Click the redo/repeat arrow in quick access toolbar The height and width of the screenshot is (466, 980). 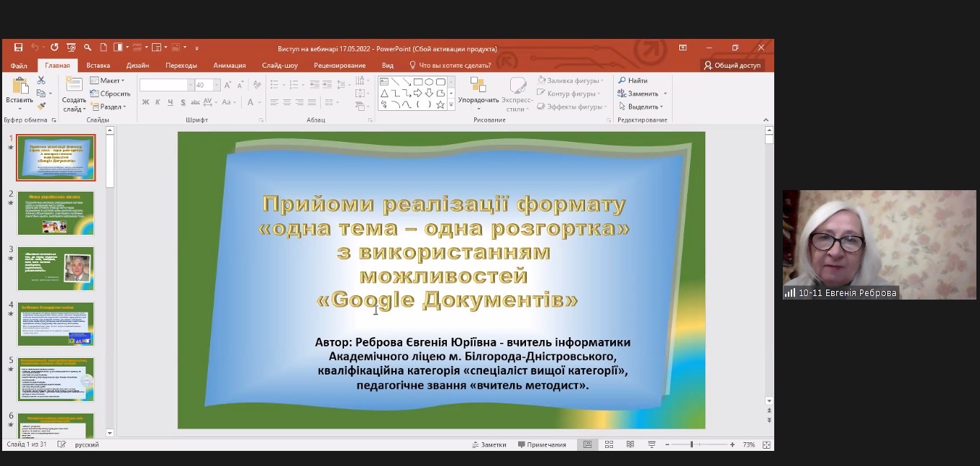click(x=54, y=48)
